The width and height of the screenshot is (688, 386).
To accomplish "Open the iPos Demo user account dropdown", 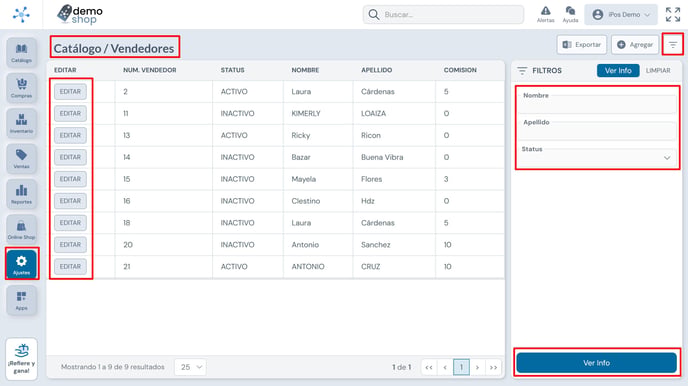I will point(621,14).
